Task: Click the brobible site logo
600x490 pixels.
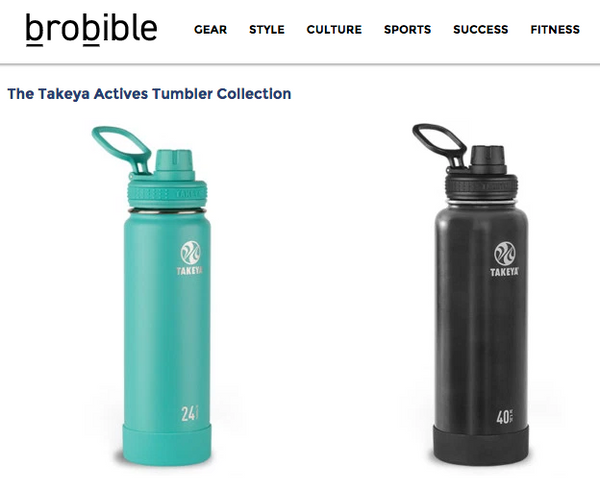Action: click(x=91, y=30)
